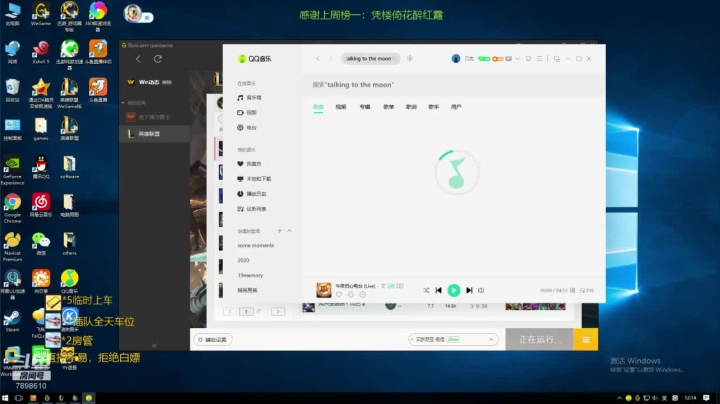Open the League of Legends entry in WeGame sidebar
720x404 pixels.
(x=155, y=134)
